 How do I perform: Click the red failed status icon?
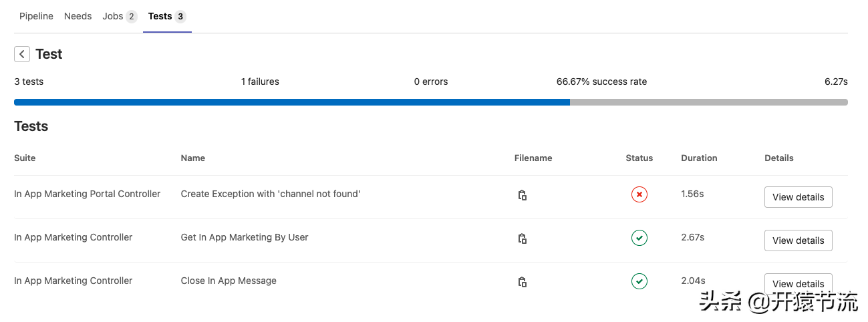pos(639,194)
